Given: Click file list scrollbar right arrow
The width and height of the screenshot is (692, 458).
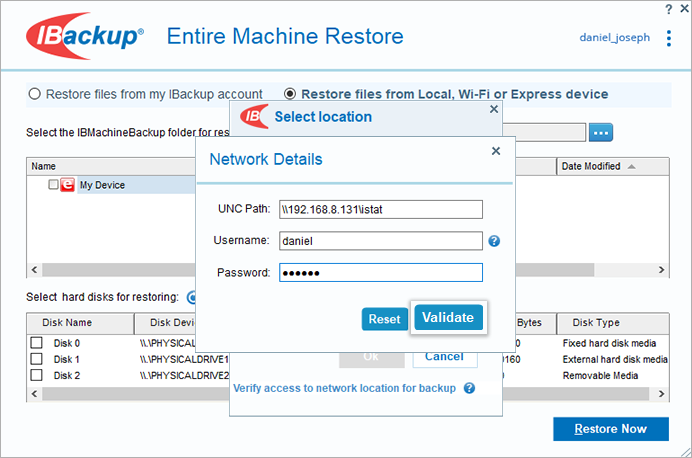Looking at the screenshot, I should click(x=661, y=270).
